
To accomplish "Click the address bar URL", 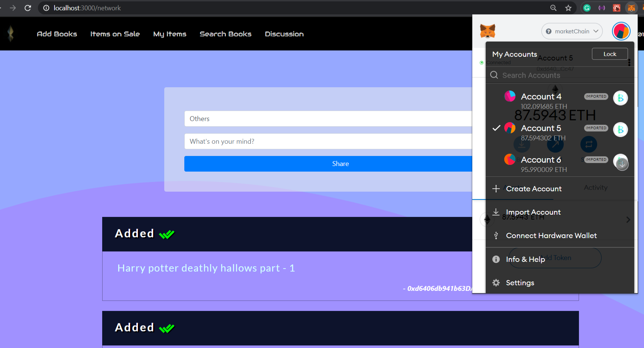I will pos(87,8).
